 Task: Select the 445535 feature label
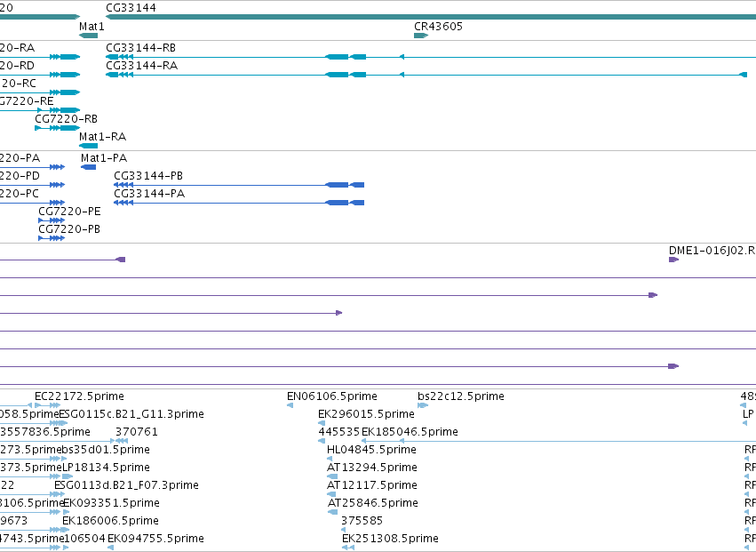[339, 432]
